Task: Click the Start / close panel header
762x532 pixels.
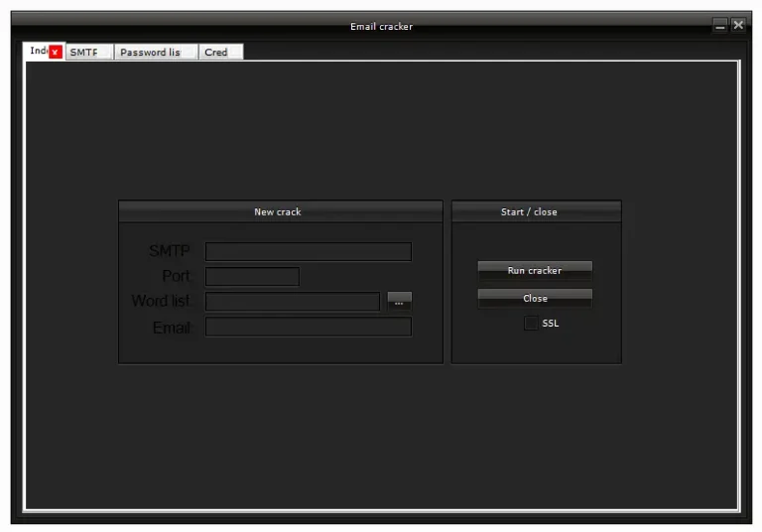Action: pos(536,211)
